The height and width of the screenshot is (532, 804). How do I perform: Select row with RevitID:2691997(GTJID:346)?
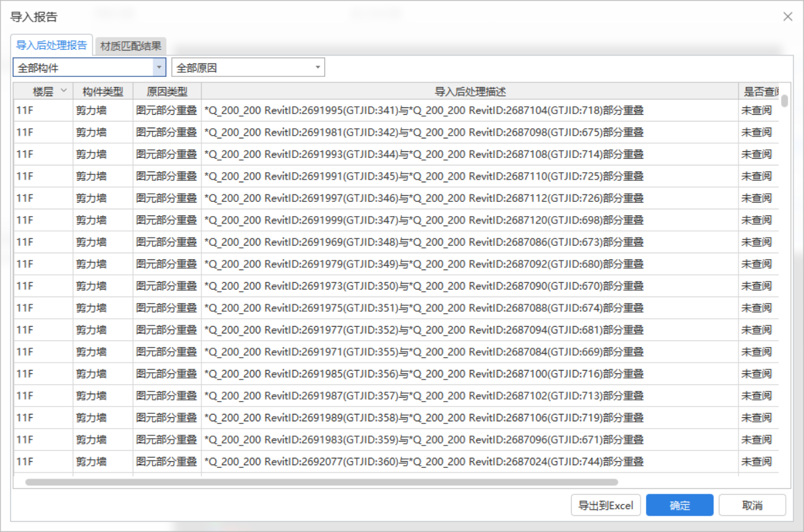396,198
